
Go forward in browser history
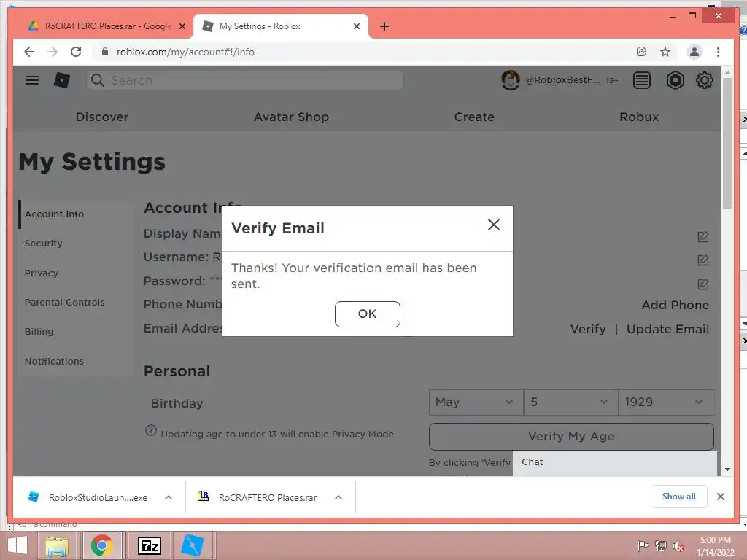(x=53, y=52)
